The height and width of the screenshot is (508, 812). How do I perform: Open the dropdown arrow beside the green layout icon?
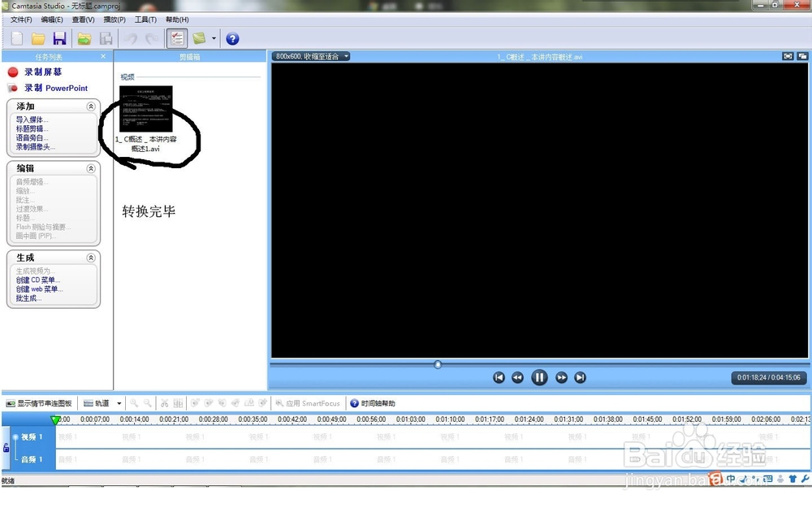click(214, 38)
